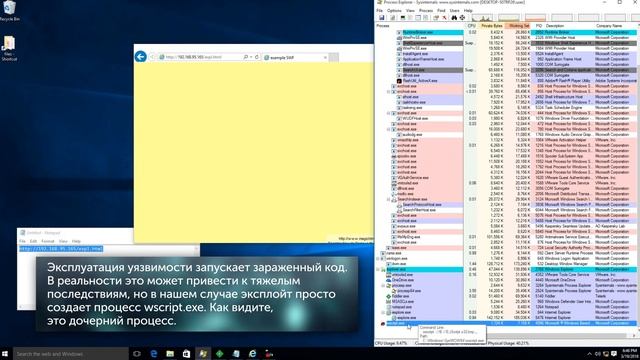Open the IE address bar dropdown arrow
Image resolution: width=640 pixels, height=360 pixels.
[x=251, y=57]
